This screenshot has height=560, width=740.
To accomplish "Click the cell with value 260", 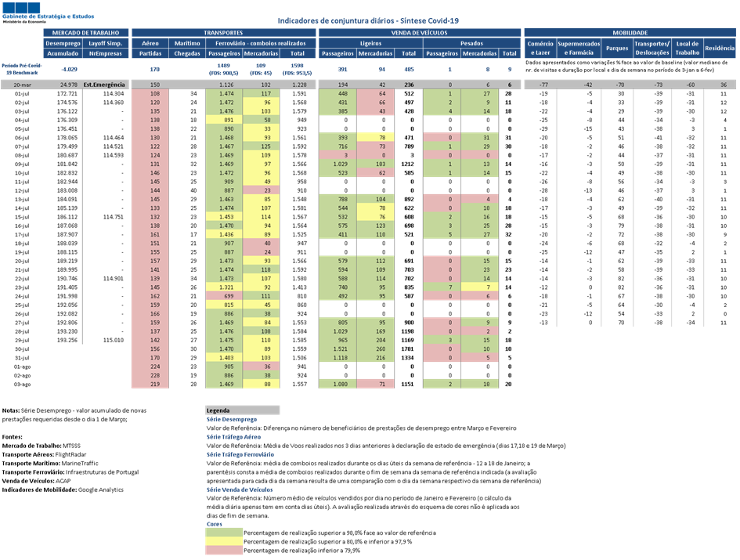I will click(x=376, y=349).
